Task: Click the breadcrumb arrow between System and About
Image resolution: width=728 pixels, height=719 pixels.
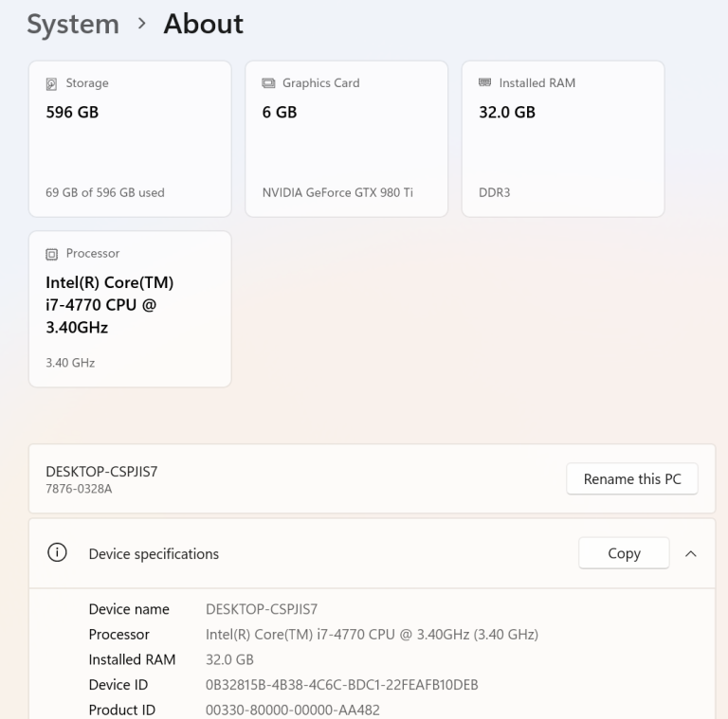Action: (141, 25)
